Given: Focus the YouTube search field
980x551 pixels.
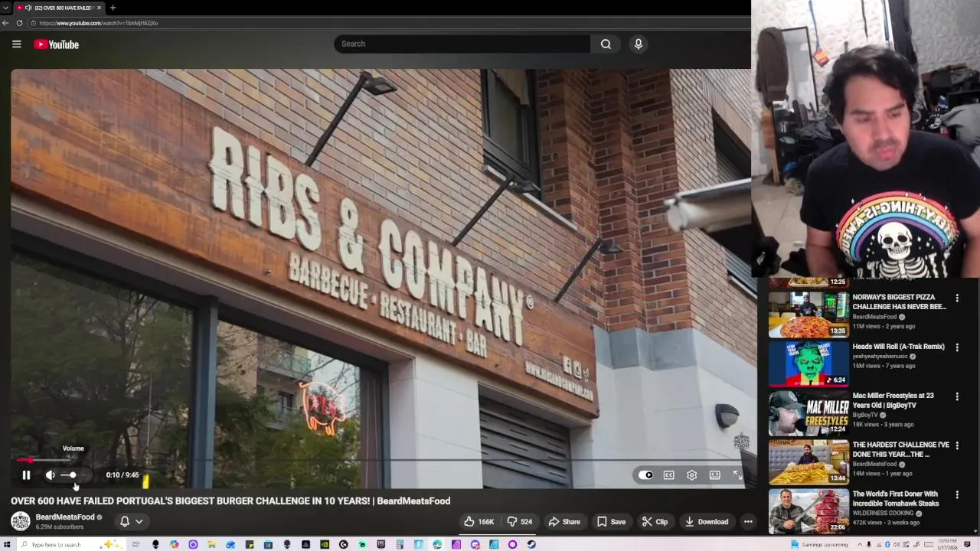Looking at the screenshot, I should point(462,44).
